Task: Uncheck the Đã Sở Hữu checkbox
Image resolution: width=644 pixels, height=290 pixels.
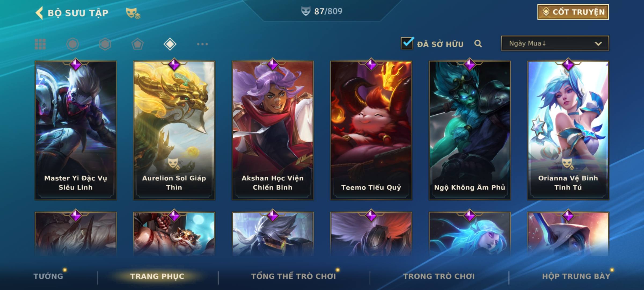Action: coord(407,43)
